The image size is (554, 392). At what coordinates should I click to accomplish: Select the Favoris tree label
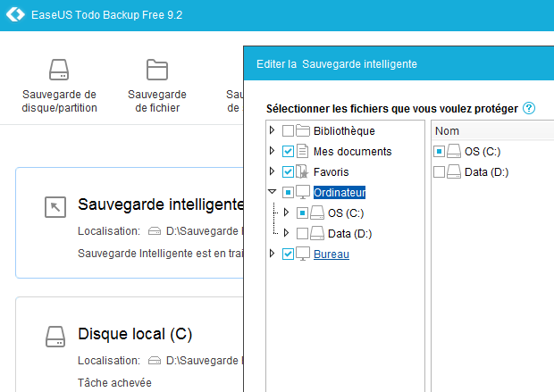tap(331, 171)
